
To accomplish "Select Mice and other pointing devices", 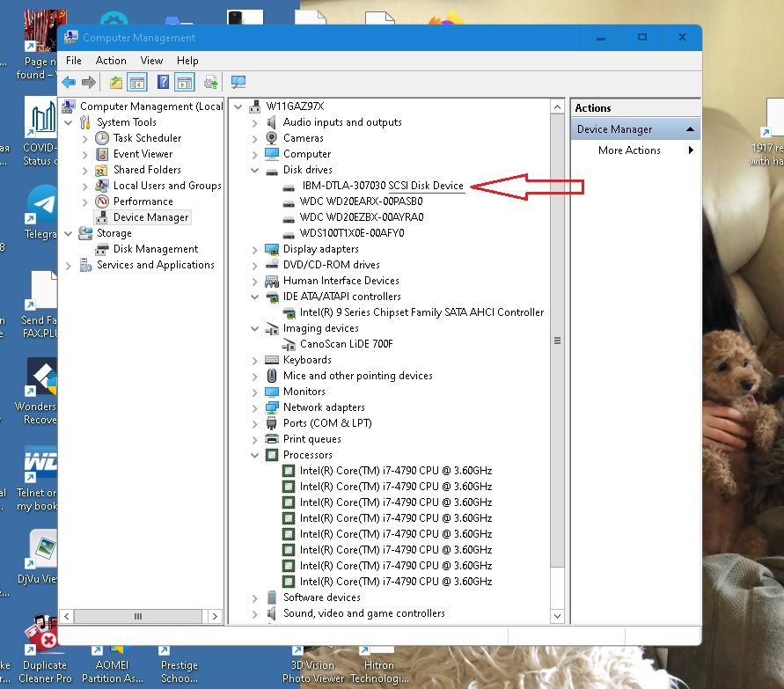I will (x=357, y=376).
